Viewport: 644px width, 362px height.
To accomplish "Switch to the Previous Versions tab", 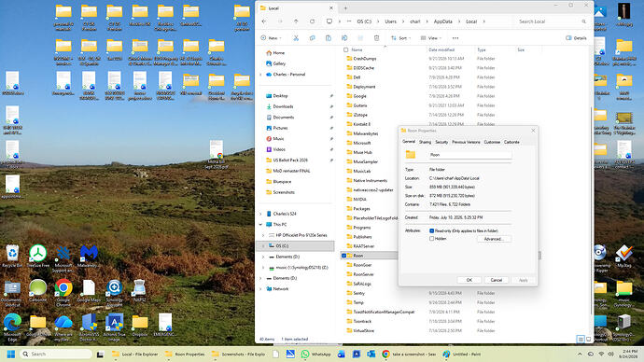I will (x=466, y=142).
